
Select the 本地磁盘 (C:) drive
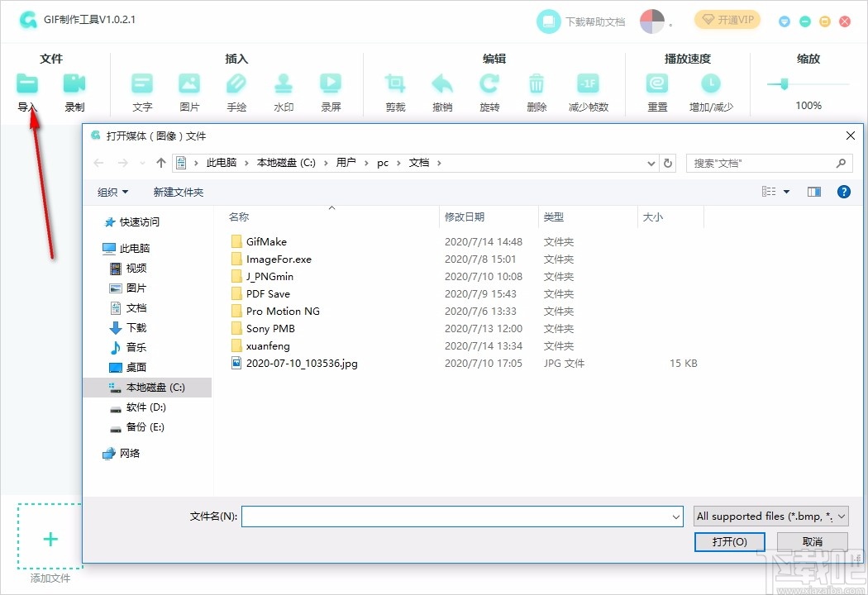tap(155, 387)
